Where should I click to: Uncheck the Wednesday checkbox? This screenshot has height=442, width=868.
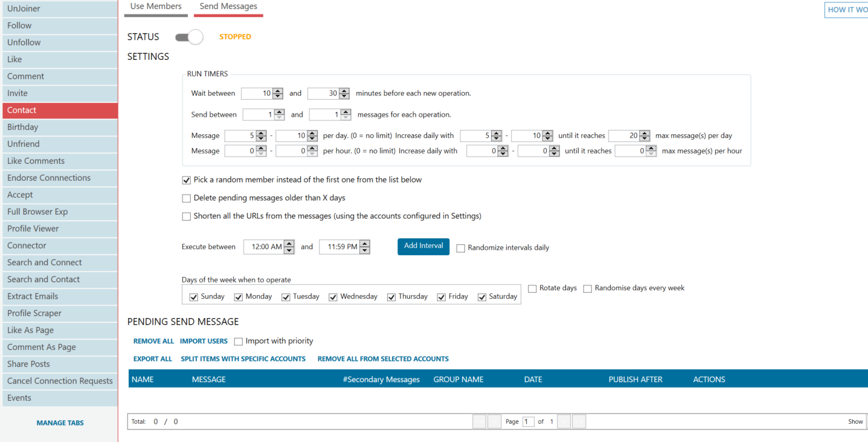pos(333,297)
